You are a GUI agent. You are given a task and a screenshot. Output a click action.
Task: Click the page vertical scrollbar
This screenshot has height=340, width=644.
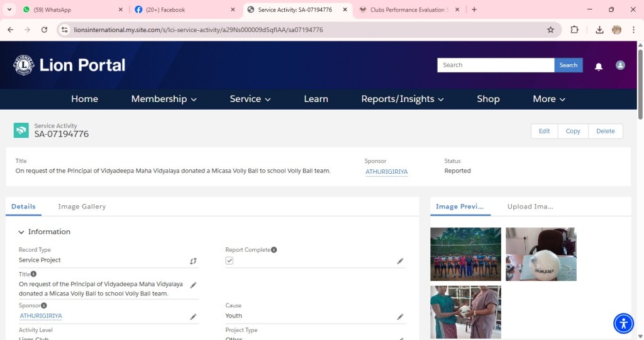[x=640, y=85]
